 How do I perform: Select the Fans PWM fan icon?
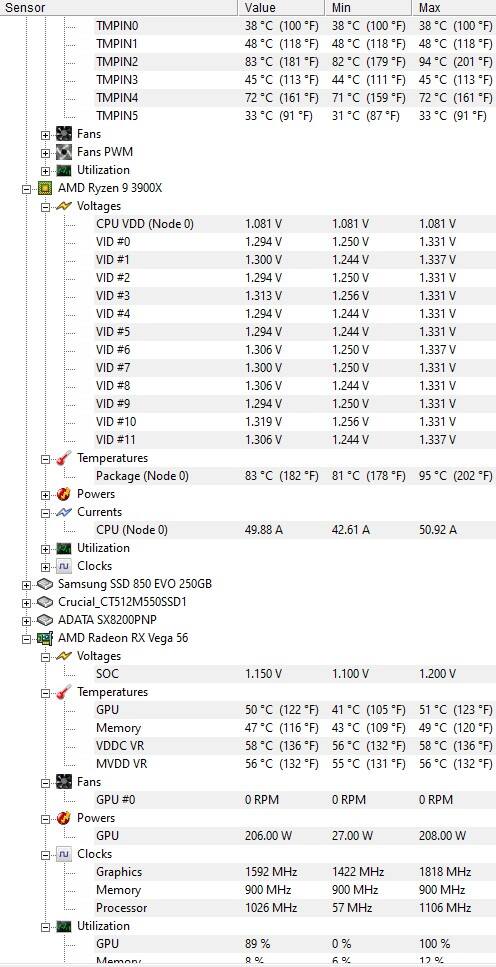tap(64, 152)
